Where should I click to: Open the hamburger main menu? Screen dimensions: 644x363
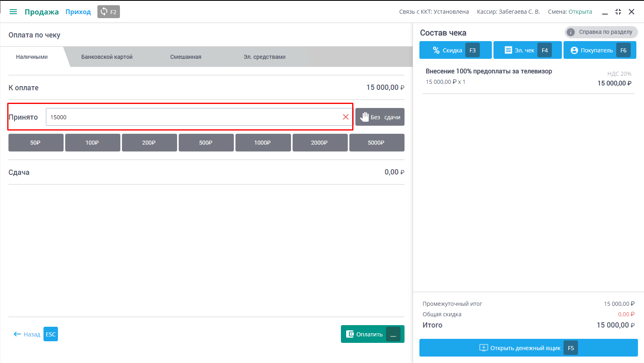pos(13,12)
